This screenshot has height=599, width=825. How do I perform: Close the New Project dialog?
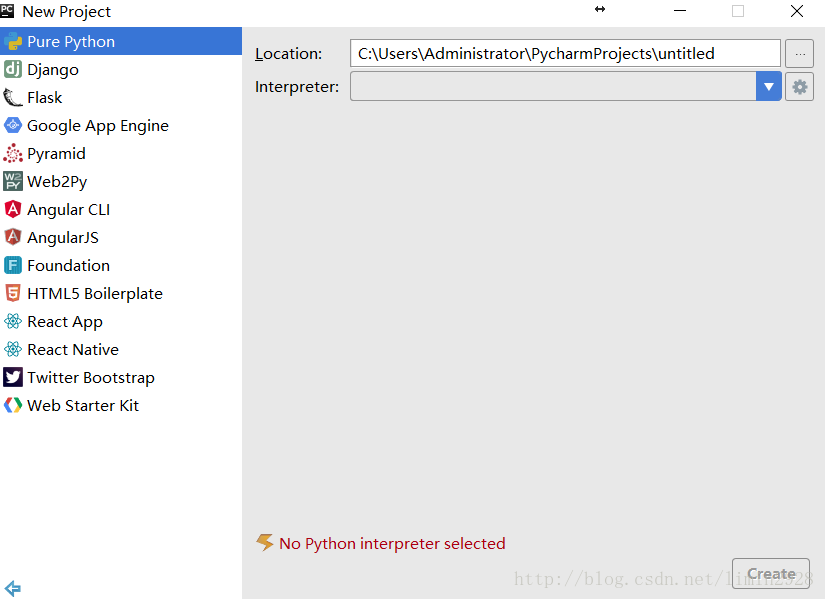pyautogui.click(x=797, y=11)
